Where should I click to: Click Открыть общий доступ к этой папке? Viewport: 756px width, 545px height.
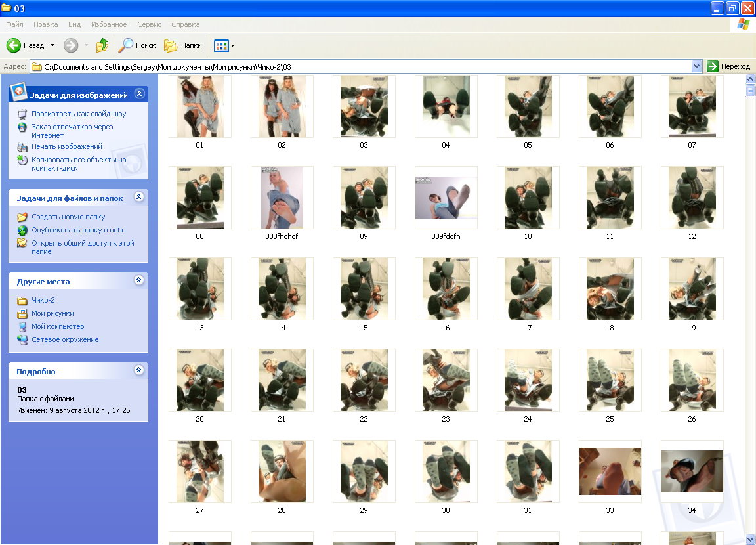click(83, 248)
